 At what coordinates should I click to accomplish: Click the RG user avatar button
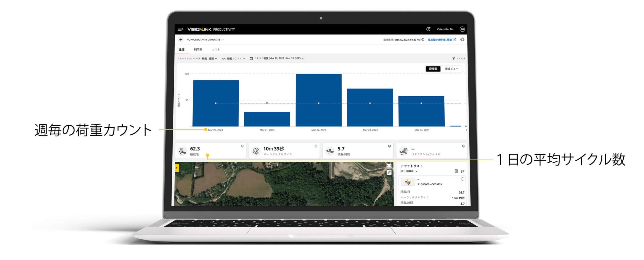(462, 29)
